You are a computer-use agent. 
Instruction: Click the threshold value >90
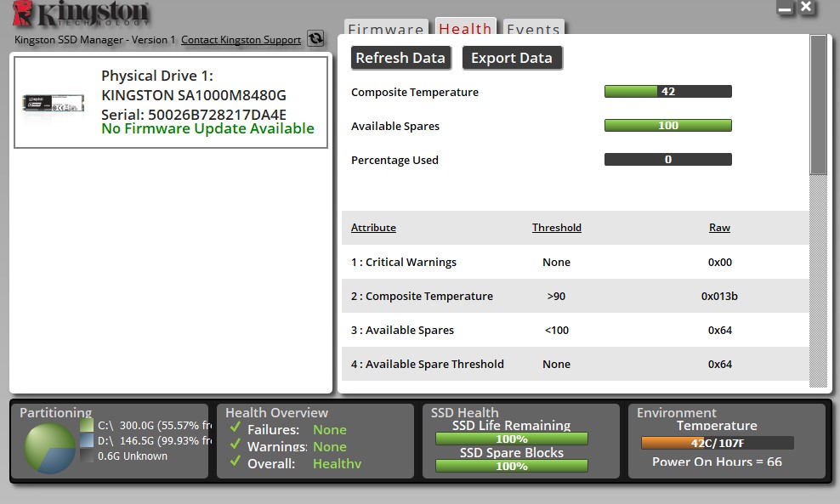pos(556,296)
